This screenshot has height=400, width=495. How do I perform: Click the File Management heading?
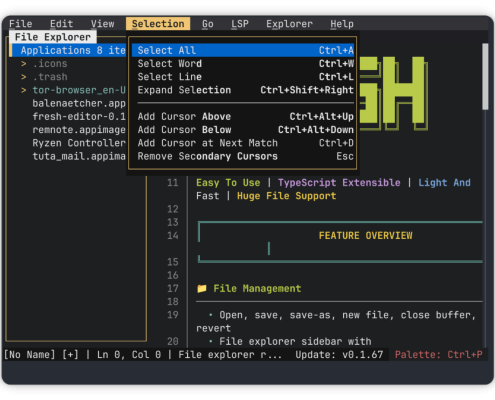pyautogui.click(x=257, y=288)
